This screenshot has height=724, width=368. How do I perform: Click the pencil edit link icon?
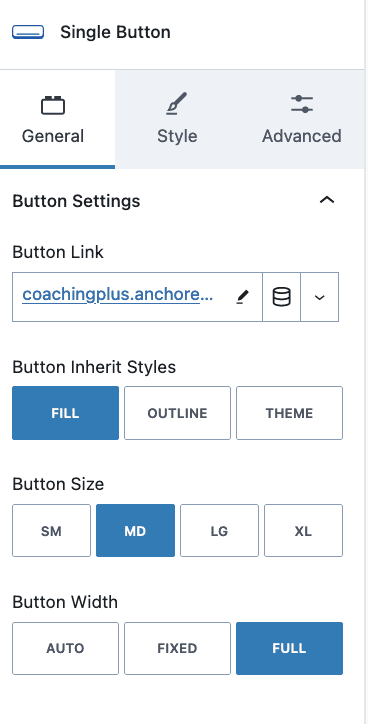coord(243,297)
